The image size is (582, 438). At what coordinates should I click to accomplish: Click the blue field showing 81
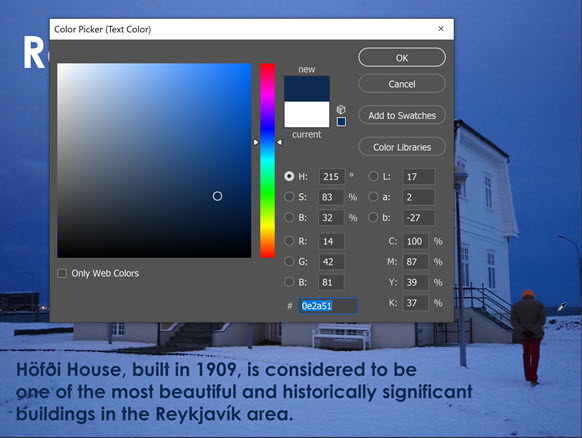click(x=331, y=282)
